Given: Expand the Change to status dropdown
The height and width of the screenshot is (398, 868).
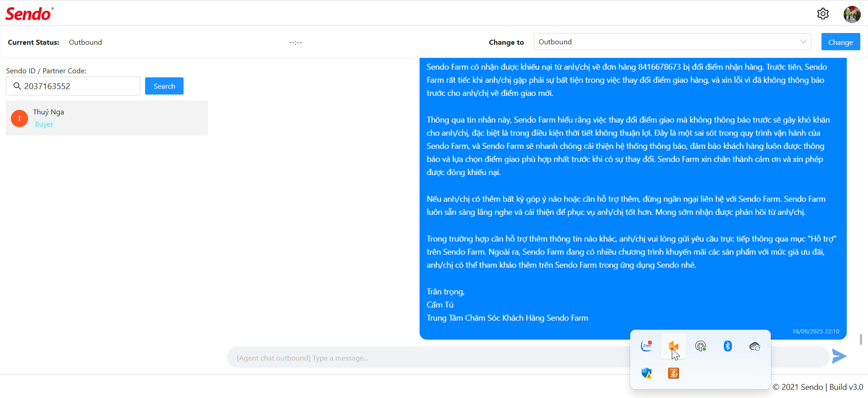Looking at the screenshot, I should click(672, 42).
